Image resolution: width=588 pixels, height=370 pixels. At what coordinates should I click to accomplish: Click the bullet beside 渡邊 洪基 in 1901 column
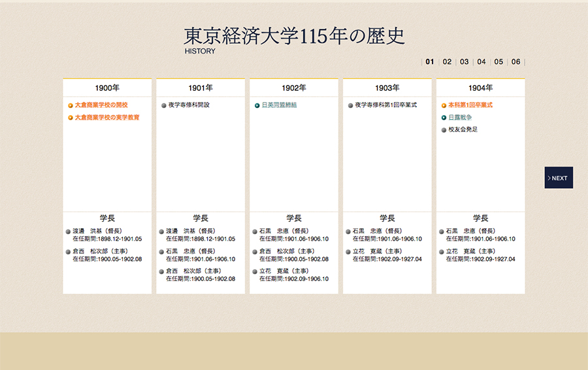[161, 232]
